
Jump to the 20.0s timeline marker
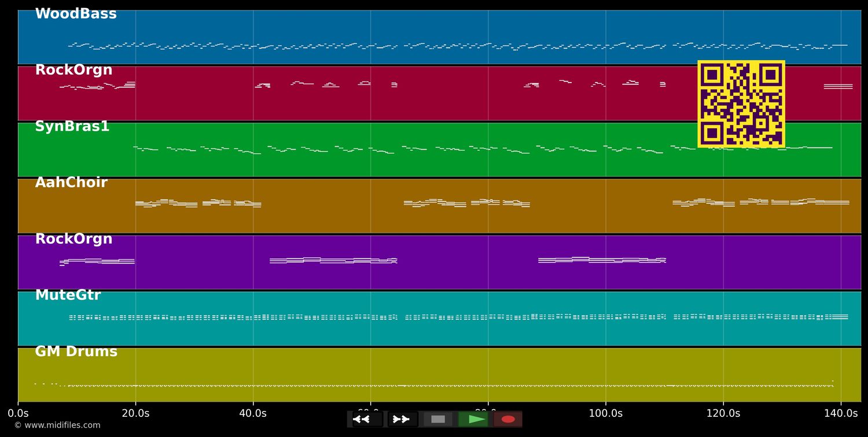tap(135, 413)
